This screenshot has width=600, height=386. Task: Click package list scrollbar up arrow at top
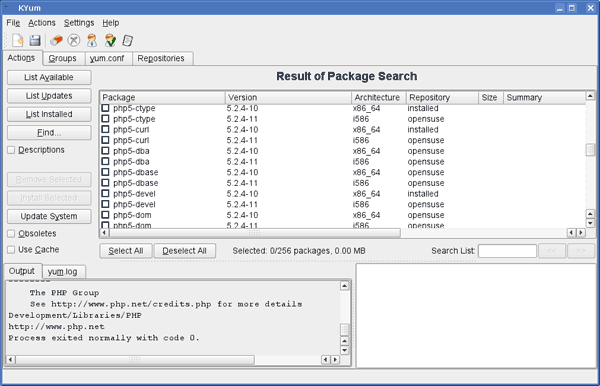(x=590, y=96)
